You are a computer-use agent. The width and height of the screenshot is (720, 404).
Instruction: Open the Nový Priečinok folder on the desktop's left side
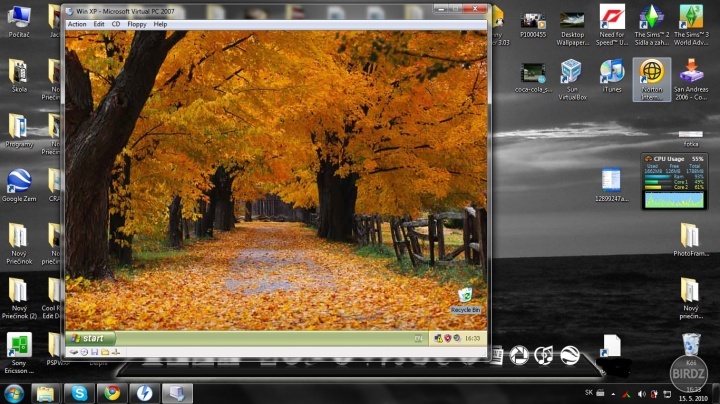[19, 243]
